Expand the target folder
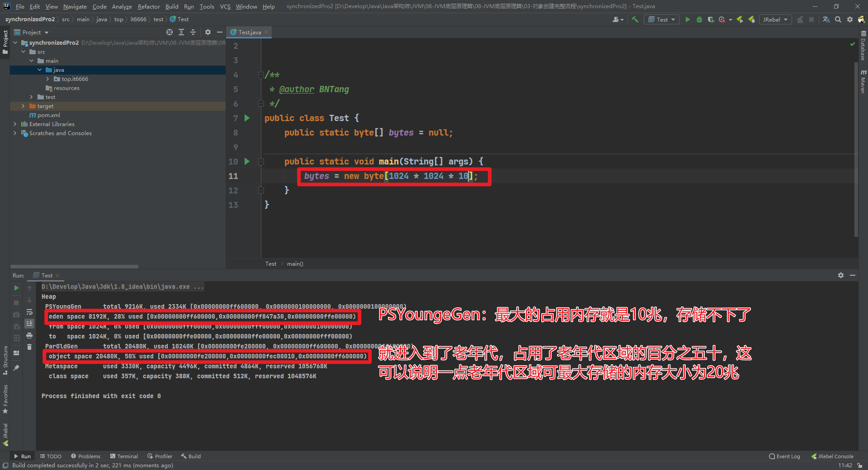Image resolution: width=868 pixels, height=470 pixels. (x=24, y=106)
